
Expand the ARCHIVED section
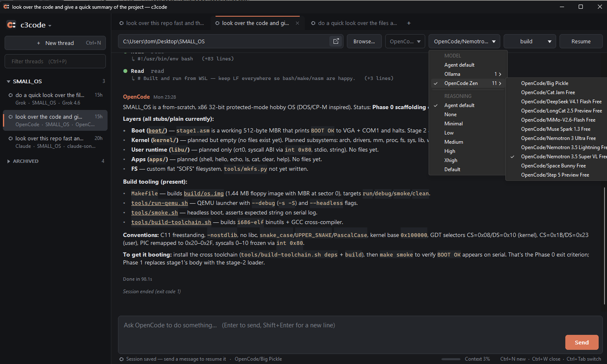tap(8, 161)
